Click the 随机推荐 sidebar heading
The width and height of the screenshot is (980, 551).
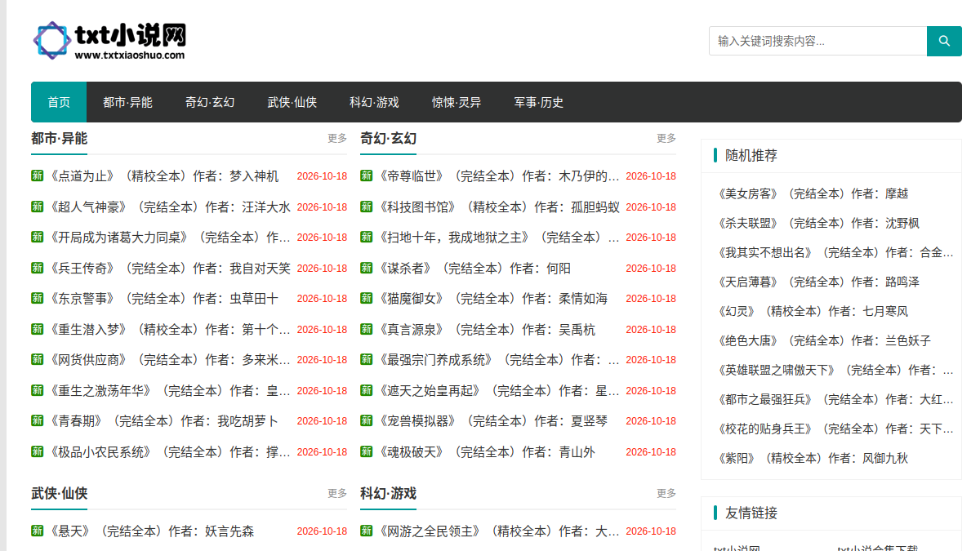751,155
